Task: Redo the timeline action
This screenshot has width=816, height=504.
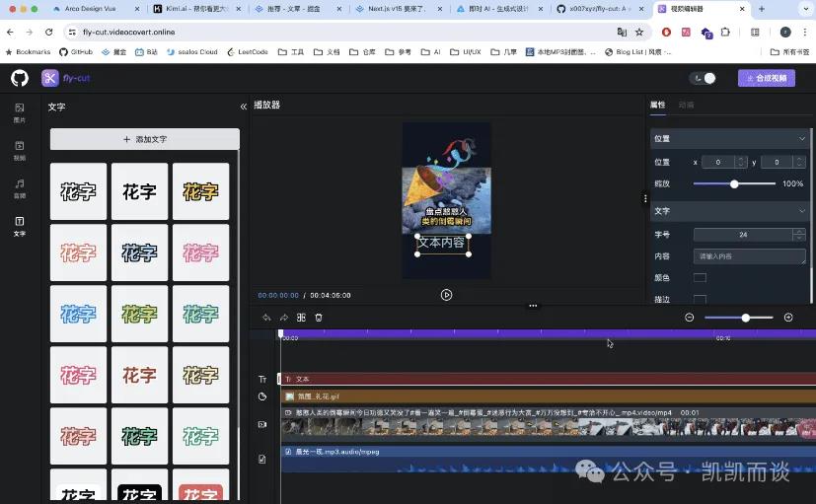Action: coord(283,318)
